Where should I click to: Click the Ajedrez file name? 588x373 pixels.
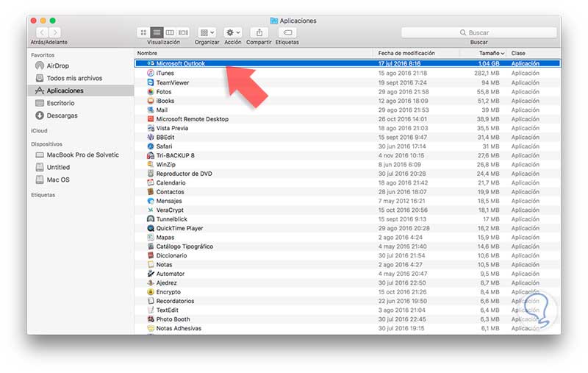pos(167,283)
